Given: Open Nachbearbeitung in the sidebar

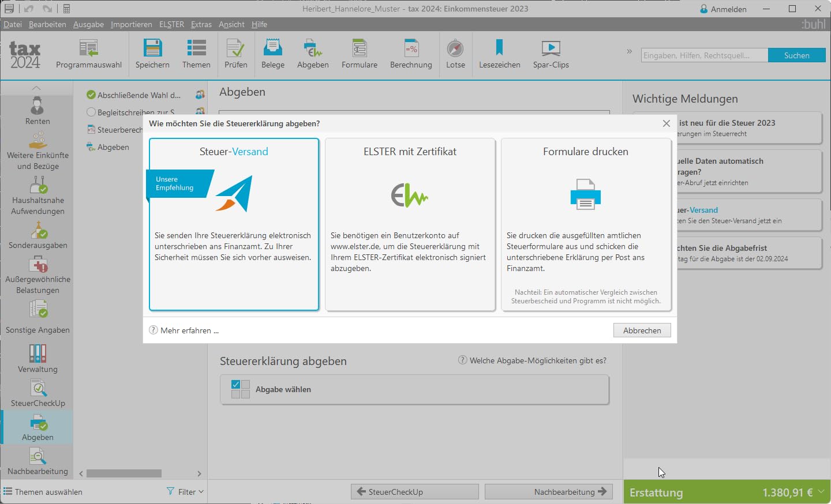Looking at the screenshot, I should 38,462.
